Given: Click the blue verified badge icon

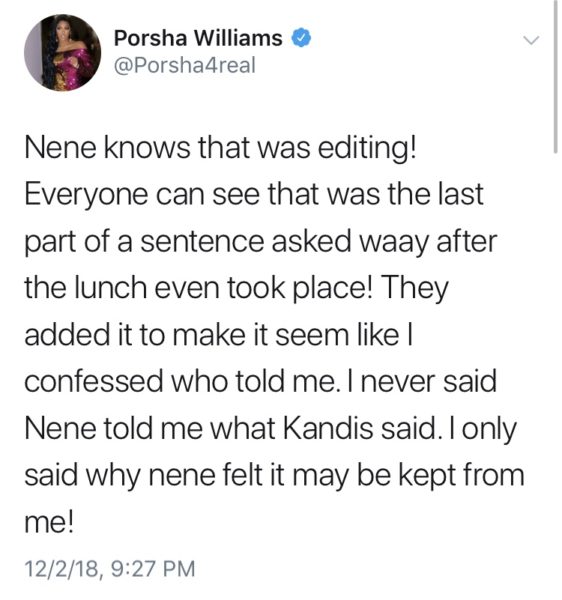Looking at the screenshot, I should [x=302, y=38].
